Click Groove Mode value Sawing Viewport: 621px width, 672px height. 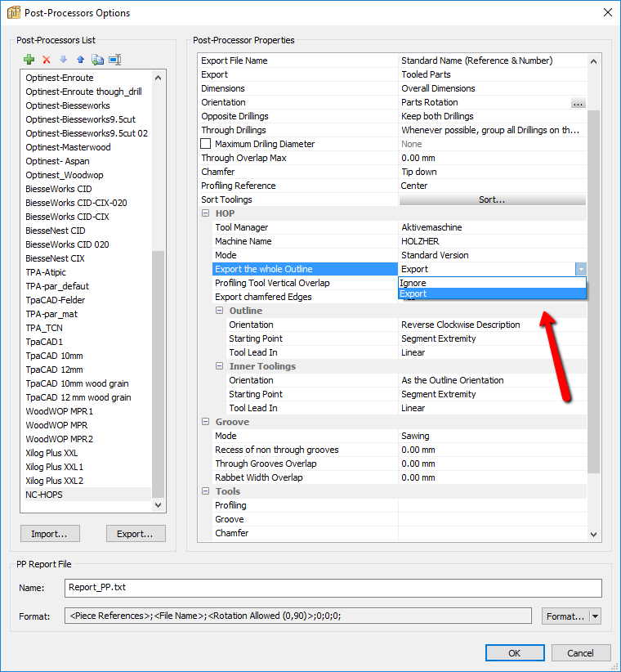(415, 436)
